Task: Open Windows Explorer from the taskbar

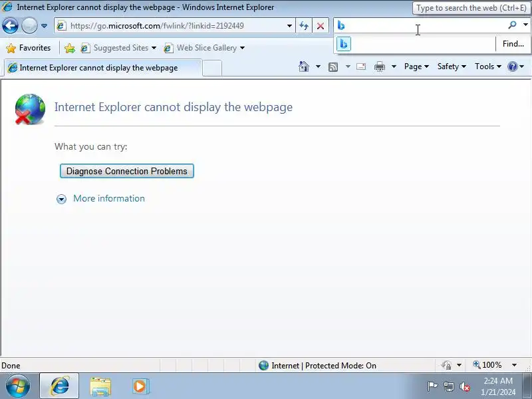Action: 100,387
